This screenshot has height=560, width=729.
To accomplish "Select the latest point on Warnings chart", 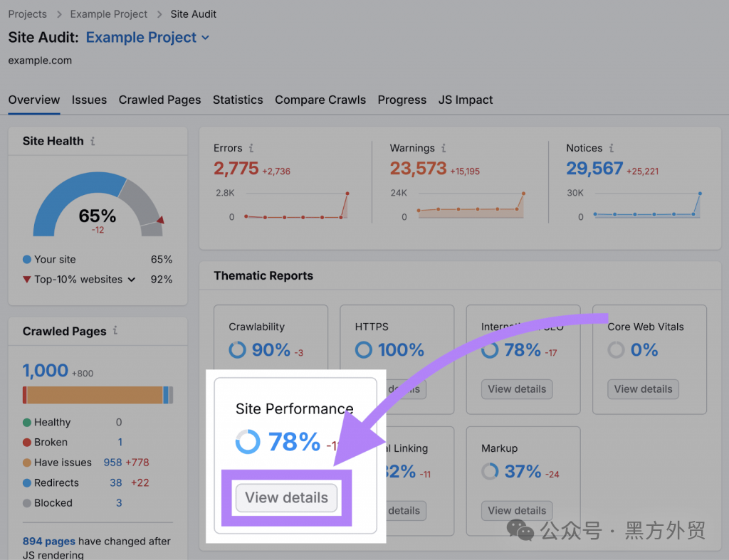I will pyautogui.click(x=523, y=194).
